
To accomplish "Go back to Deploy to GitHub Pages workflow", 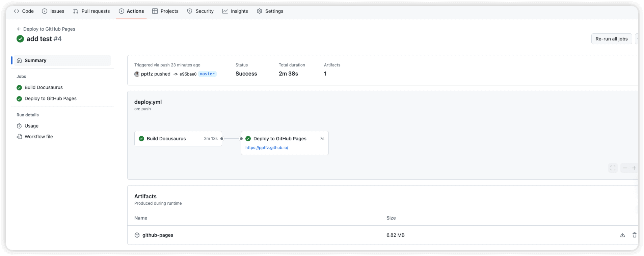I will [46, 29].
